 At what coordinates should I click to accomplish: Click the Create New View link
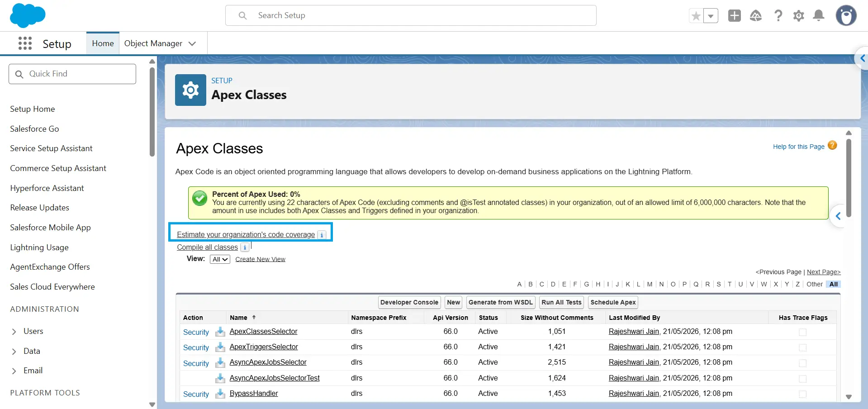click(x=260, y=259)
